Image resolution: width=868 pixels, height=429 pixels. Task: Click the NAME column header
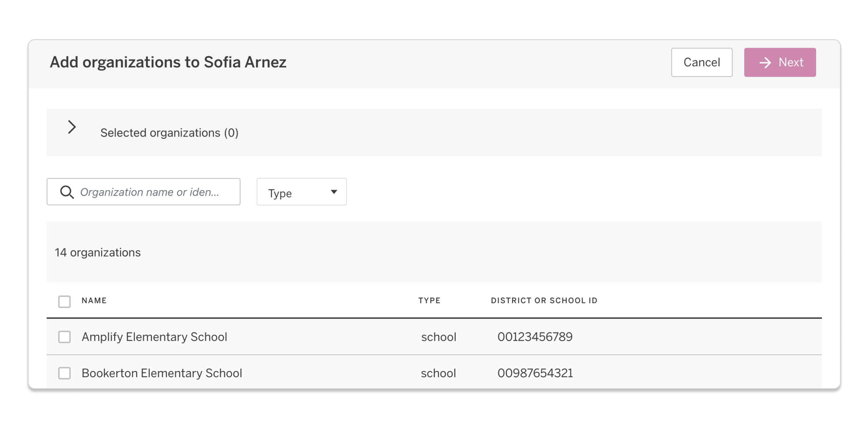click(x=94, y=301)
